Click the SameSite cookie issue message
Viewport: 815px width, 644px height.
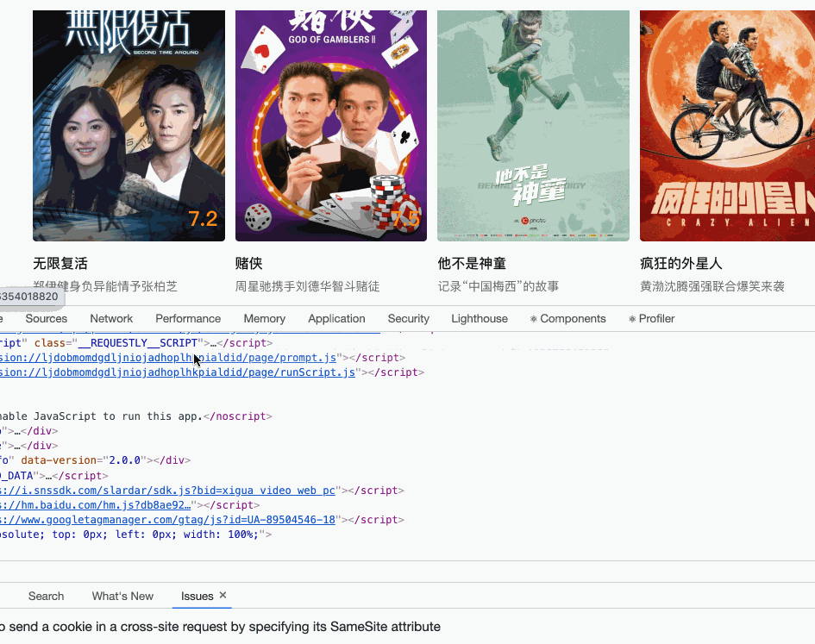point(221,627)
